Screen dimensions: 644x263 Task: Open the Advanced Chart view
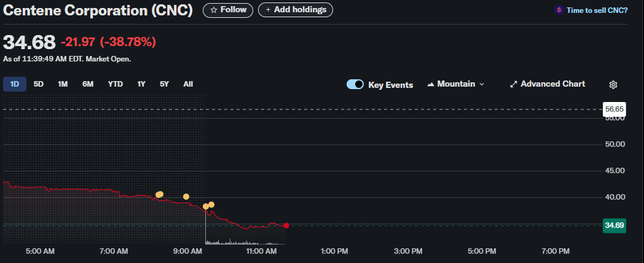[x=548, y=84]
